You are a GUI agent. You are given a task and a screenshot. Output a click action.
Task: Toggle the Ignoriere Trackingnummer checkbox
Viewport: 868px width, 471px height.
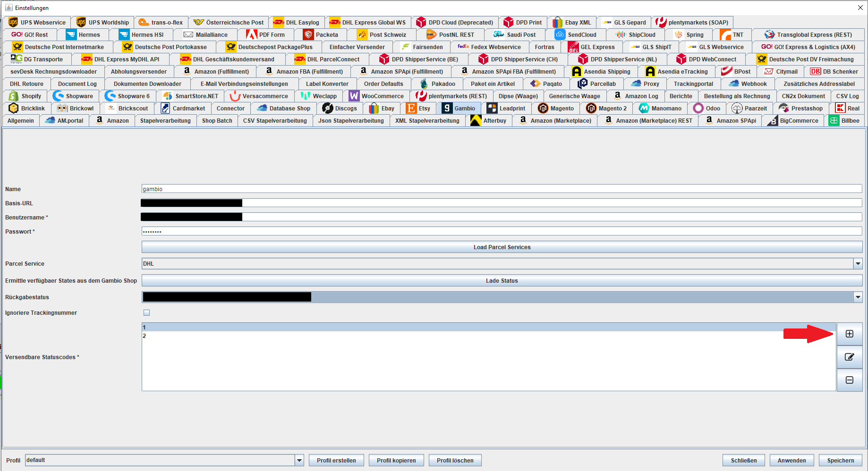146,312
